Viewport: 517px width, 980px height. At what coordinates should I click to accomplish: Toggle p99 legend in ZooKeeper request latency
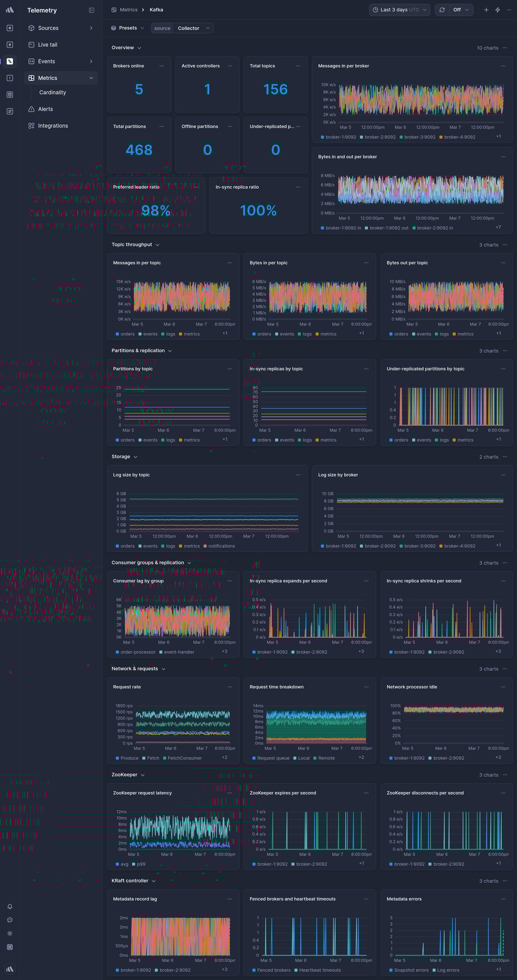[139, 864]
